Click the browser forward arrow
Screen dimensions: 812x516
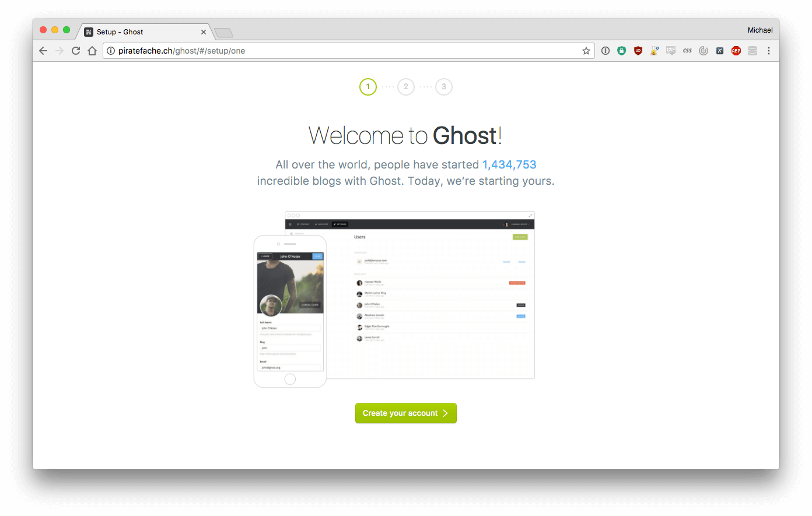(x=60, y=51)
